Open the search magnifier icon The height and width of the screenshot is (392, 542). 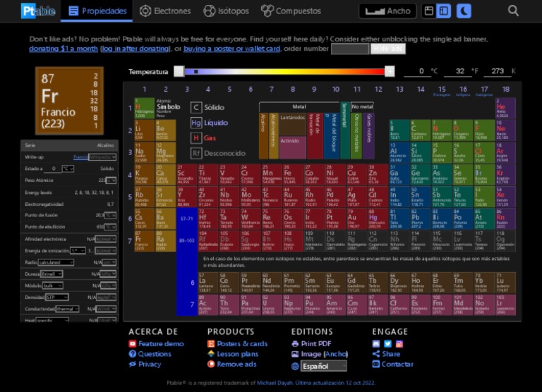(x=514, y=11)
